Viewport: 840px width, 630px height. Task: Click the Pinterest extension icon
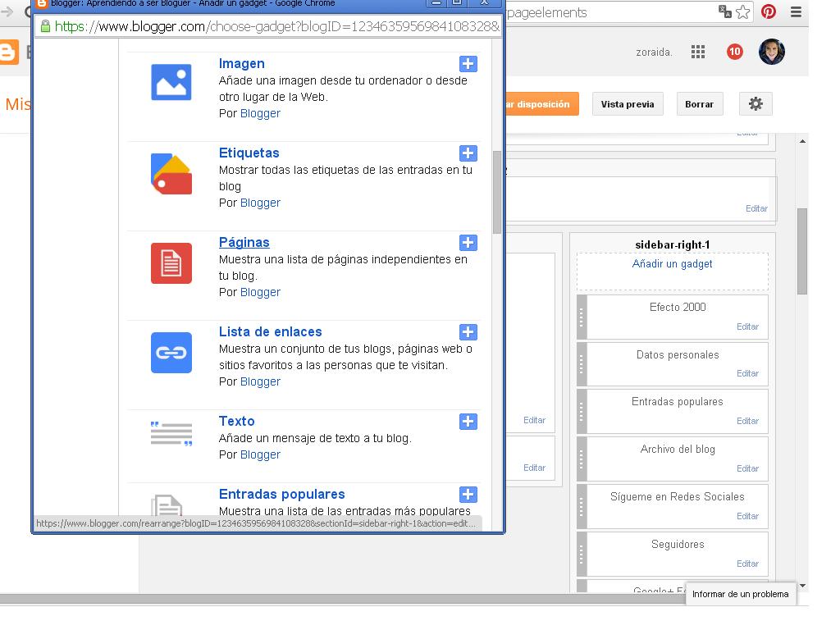click(x=769, y=11)
